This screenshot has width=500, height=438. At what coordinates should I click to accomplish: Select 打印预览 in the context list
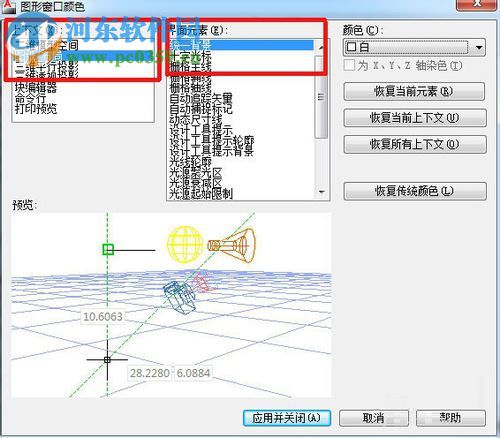point(36,109)
